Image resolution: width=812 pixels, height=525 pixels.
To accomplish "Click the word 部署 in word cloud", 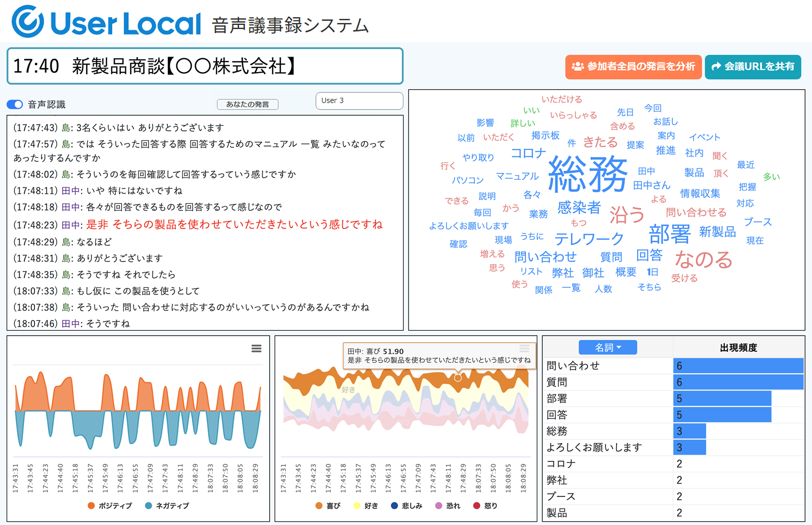I will pyautogui.click(x=670, y=233).
